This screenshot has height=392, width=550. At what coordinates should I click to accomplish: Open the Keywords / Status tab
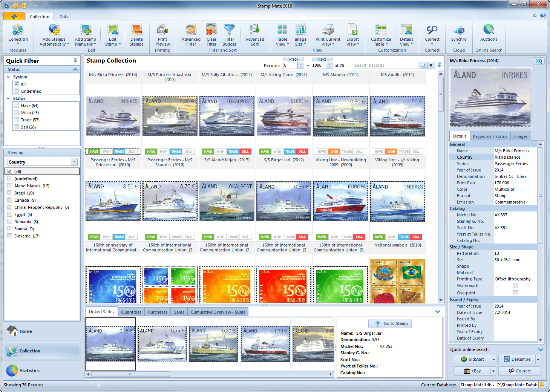pos(490,136)
